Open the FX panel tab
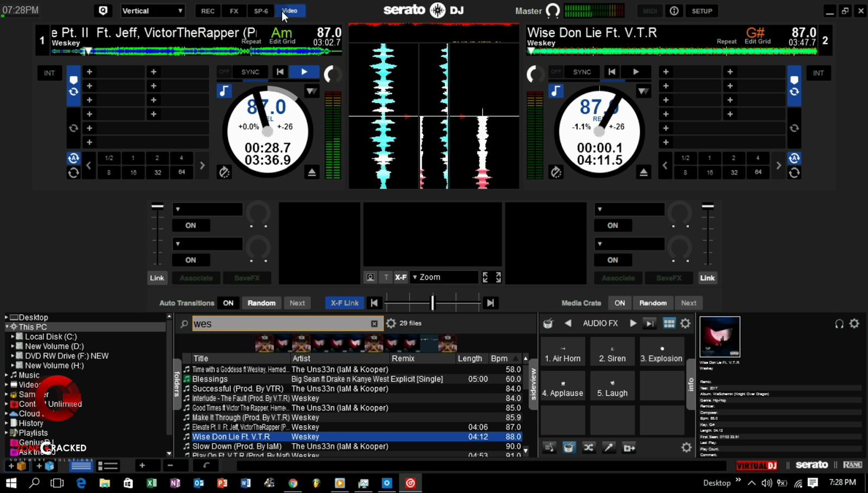The width and height of the screenshot is (868, 493). [234, 11]
